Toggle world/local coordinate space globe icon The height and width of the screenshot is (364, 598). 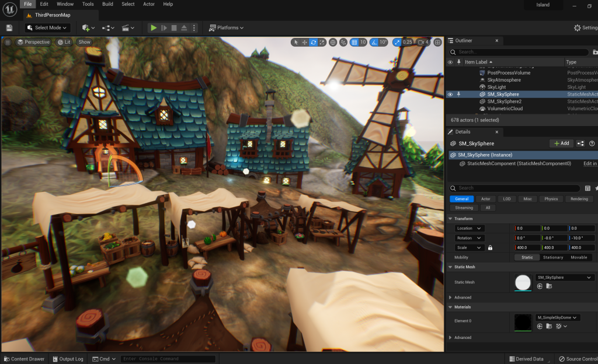coord(333,42)
